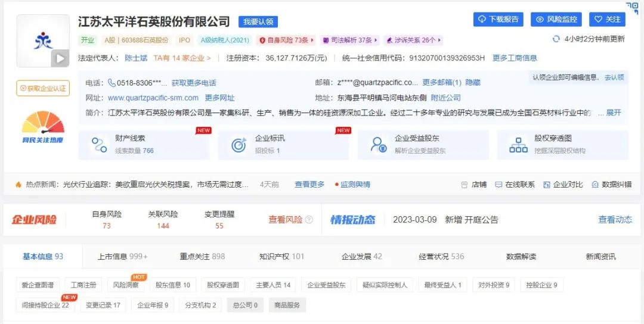Open the 光伏行业追踪 news headline
Image resolution: width=644 pixels, height=324 pixels.
click(x=156, y=185)
